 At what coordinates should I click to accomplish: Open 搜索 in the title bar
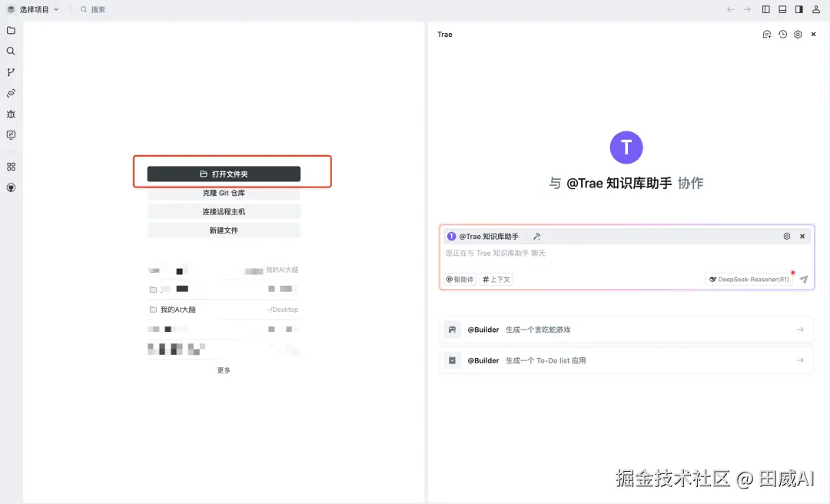[92, 9]
